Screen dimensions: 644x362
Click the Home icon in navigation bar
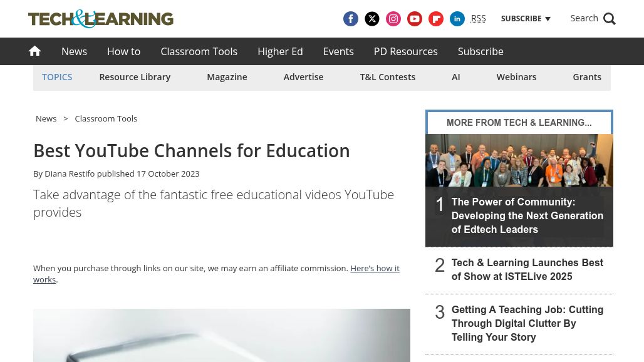pos(34,51)
